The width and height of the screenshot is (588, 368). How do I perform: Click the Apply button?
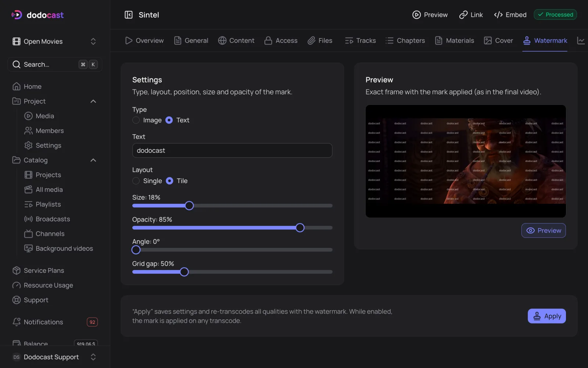(x=547, y=316)
